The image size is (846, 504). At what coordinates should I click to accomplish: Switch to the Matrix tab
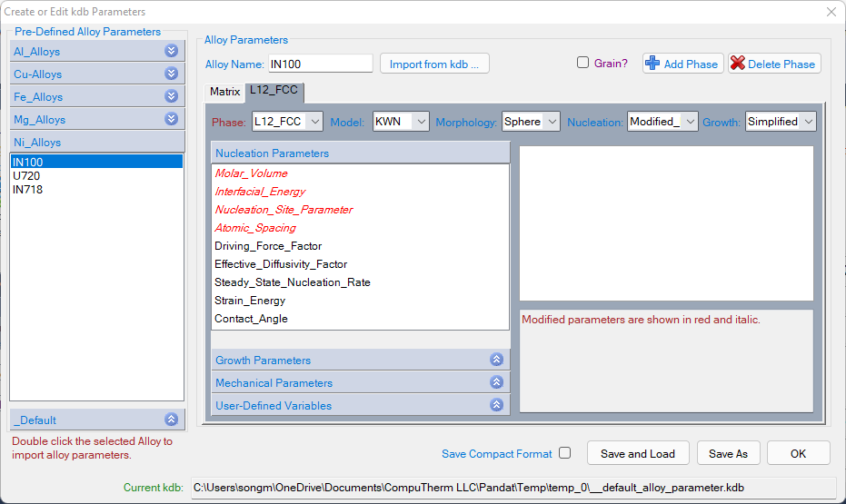(x=224, y=92)
